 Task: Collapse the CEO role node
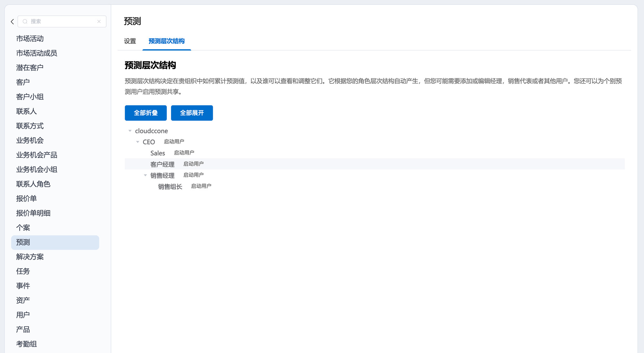click(138, 142)
